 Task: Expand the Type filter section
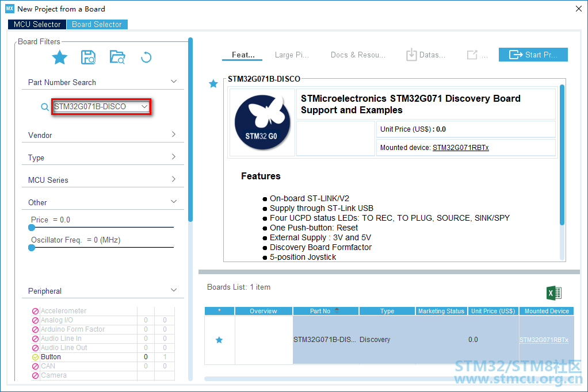(x=174, y=157)
